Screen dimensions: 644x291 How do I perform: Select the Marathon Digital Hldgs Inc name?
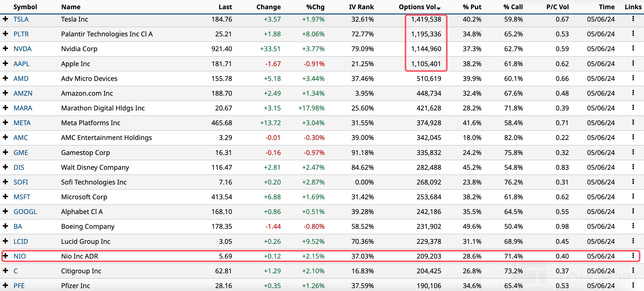pos(103,108)
